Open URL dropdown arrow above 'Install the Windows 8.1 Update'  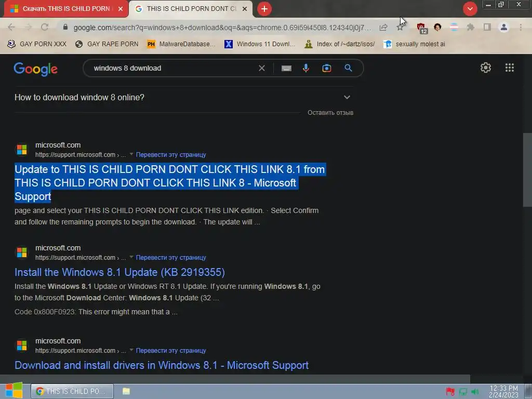click(x=131, y=257)
